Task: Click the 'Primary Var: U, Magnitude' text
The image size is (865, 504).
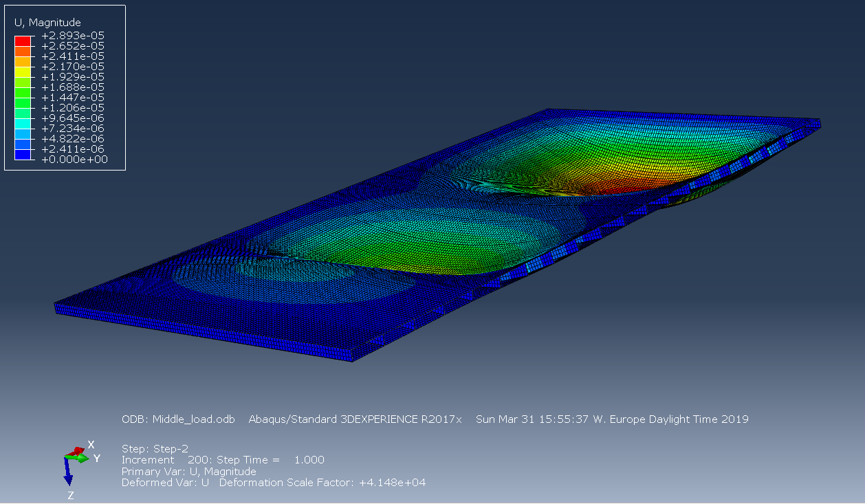Action: click(188, 472)
